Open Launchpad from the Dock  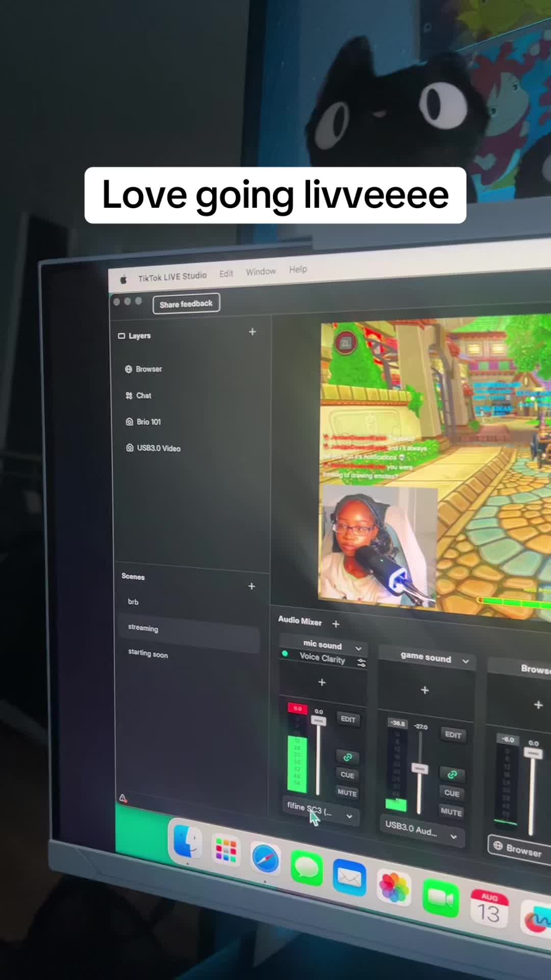[x=226, y=850]
